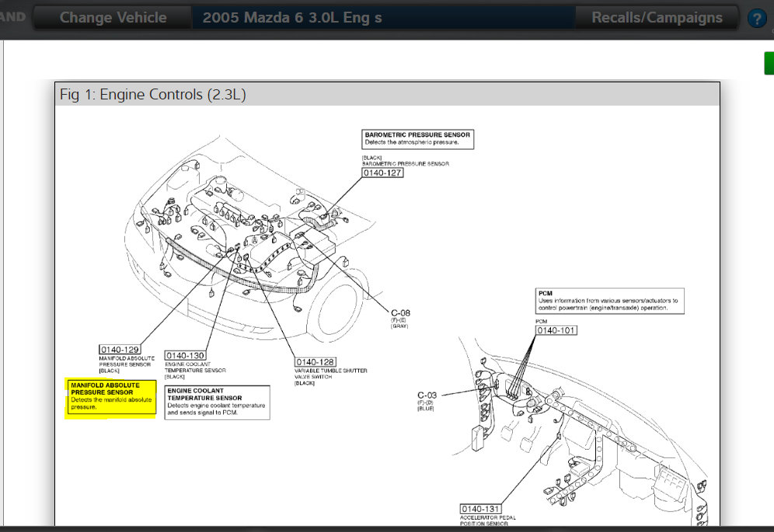Select component code 0140-131
The height and width of the screenshot is (532, 774).
tap(481, 508)
